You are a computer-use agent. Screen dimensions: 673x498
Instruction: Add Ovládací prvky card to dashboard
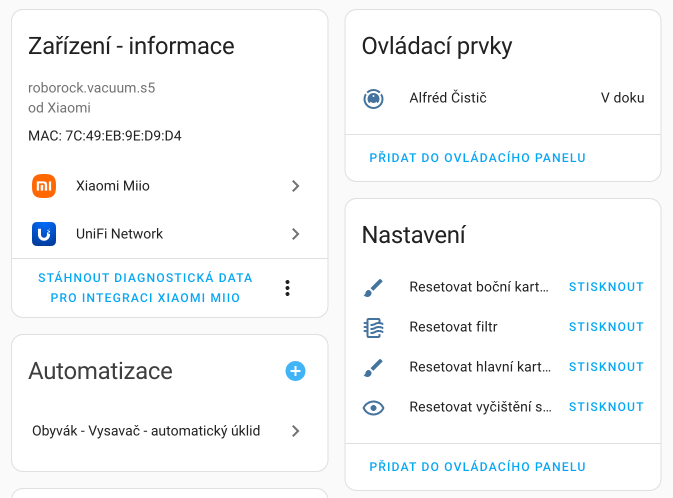point(477,158)
